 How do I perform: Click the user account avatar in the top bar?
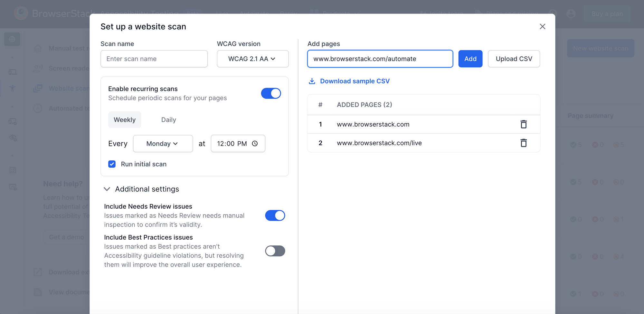(x=571, y=14)
